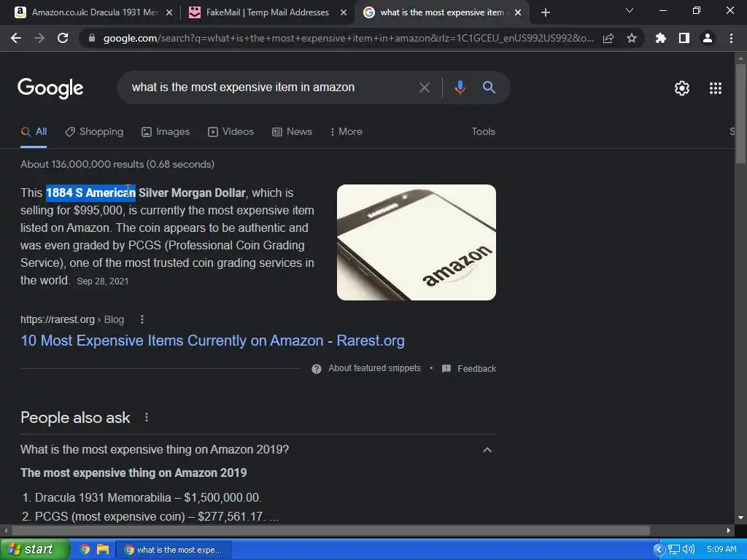Screen dimensions: 747x560
Task: Open People also ask options menu
Action: tap(146, 418)
